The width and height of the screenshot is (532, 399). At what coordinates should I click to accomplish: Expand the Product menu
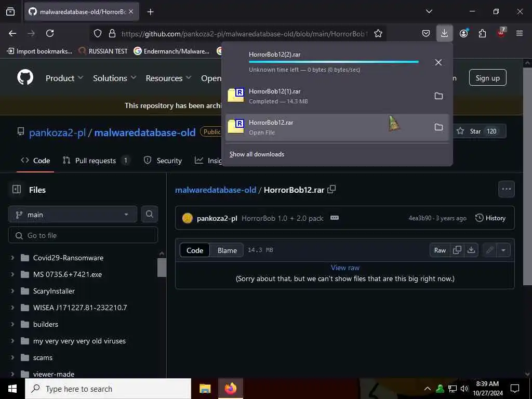point(64,78)
